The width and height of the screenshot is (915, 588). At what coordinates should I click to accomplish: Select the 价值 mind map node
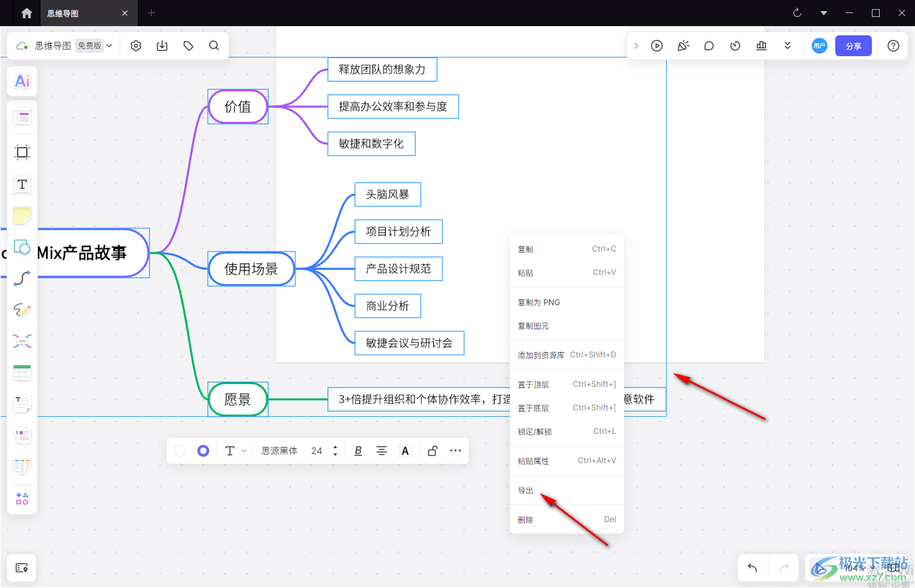(x=238, y=106)
